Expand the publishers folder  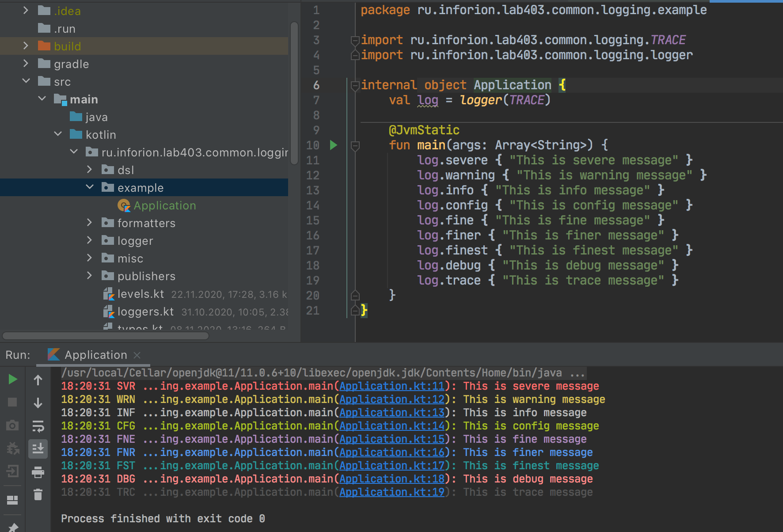(89, 276)
